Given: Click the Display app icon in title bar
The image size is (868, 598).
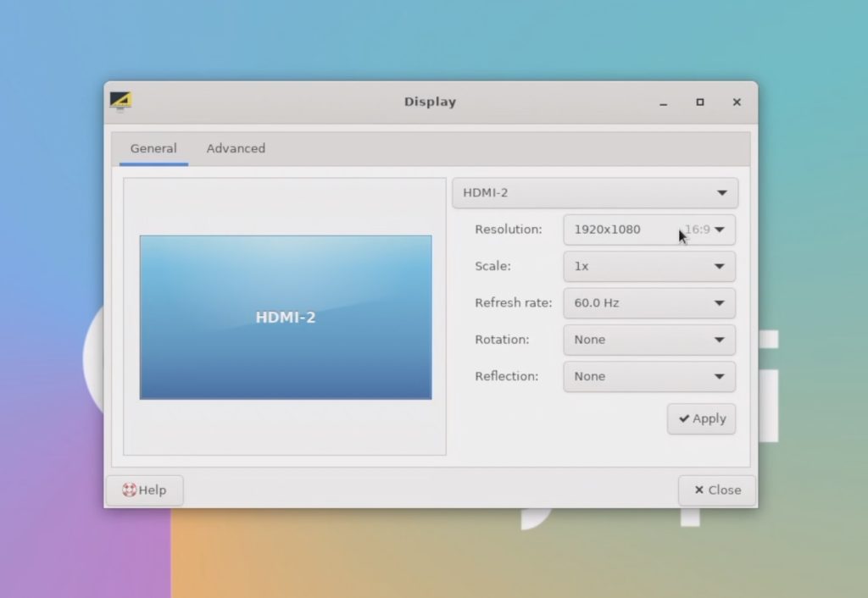Looking at the screenshot, I should click(x=120, y=102).
